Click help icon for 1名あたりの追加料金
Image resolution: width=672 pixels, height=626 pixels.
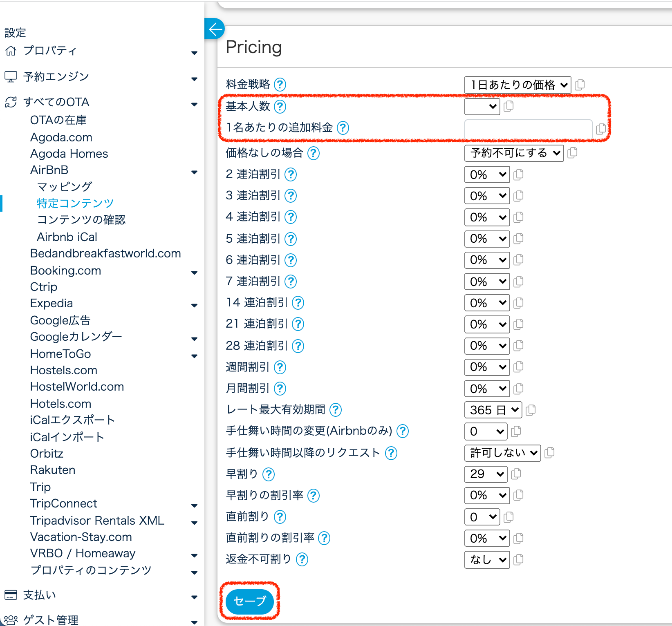[x=343, y=128]
